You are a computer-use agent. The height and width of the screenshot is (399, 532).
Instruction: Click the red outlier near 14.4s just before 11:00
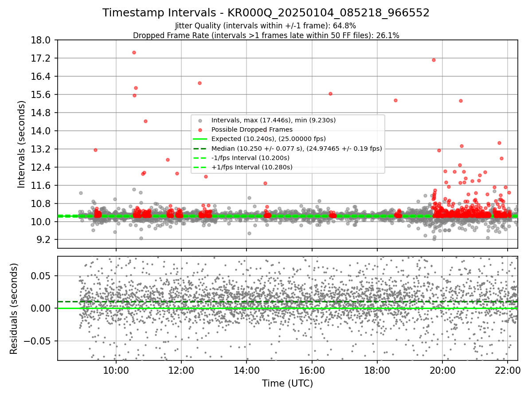(145, 121)
